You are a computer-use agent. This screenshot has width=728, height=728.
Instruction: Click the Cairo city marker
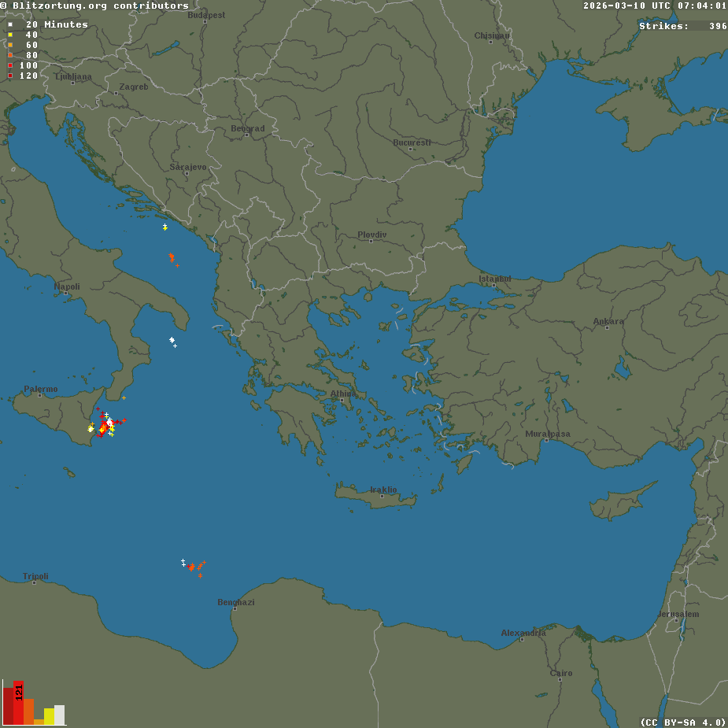click(x=560, y=680)
